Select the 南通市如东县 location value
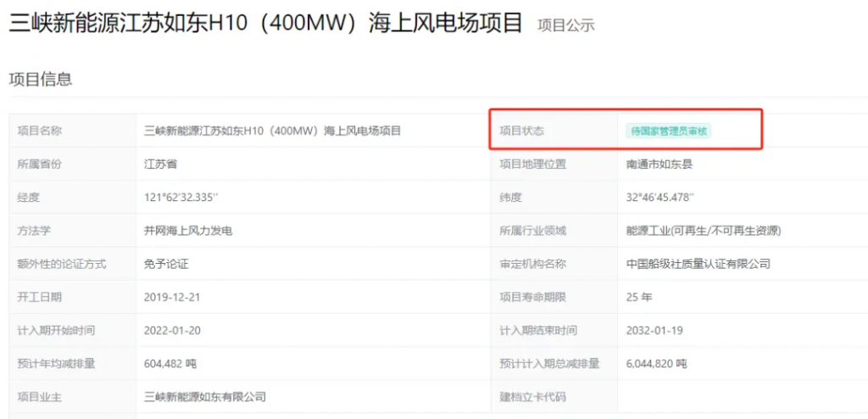 point(659,164)
